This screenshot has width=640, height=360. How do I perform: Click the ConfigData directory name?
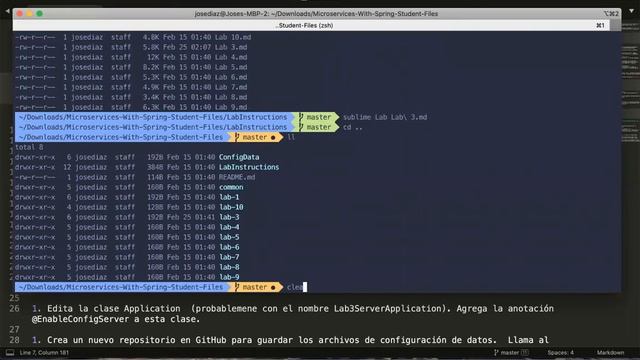coord(239,157)
